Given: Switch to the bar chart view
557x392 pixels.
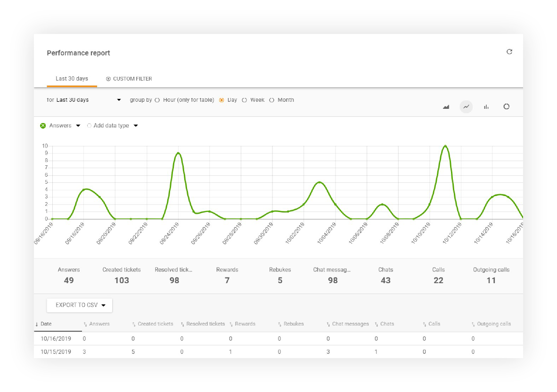Looking at the screenshot, I should tap(486, 107).
